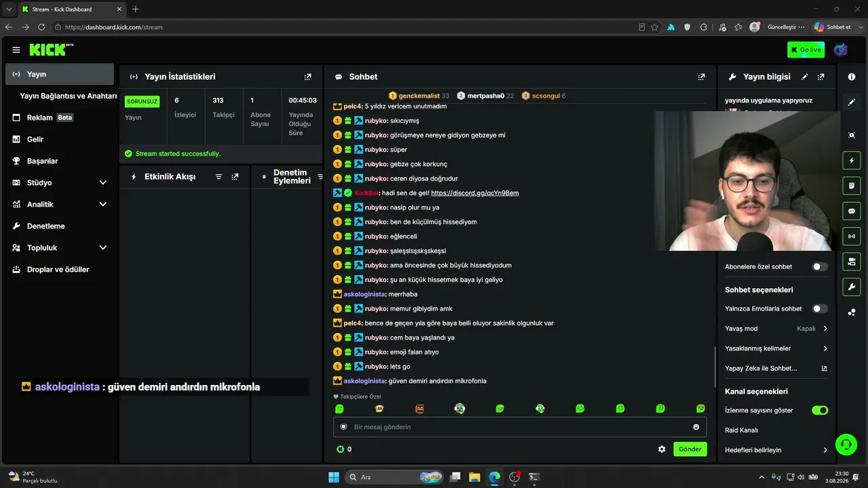Open Yasaklanmış kelimeler settings
Image resolution: width=868 pixels, height=488 pixels.
(776, 348)
